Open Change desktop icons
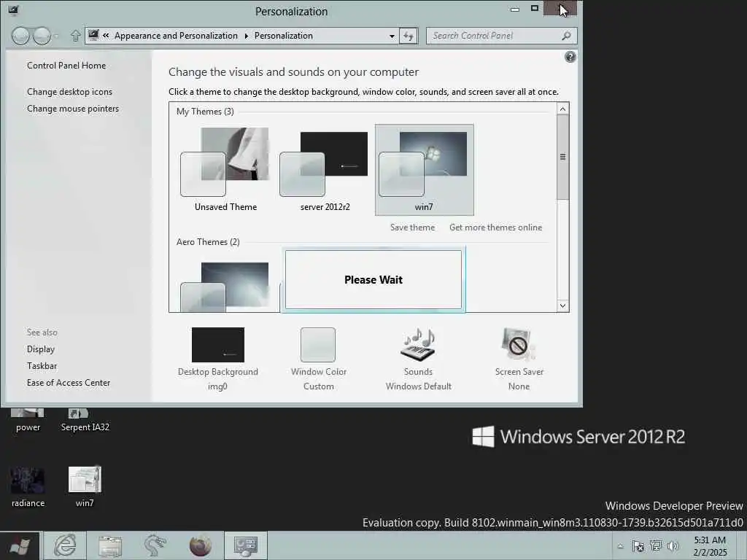 click(69, 92)
